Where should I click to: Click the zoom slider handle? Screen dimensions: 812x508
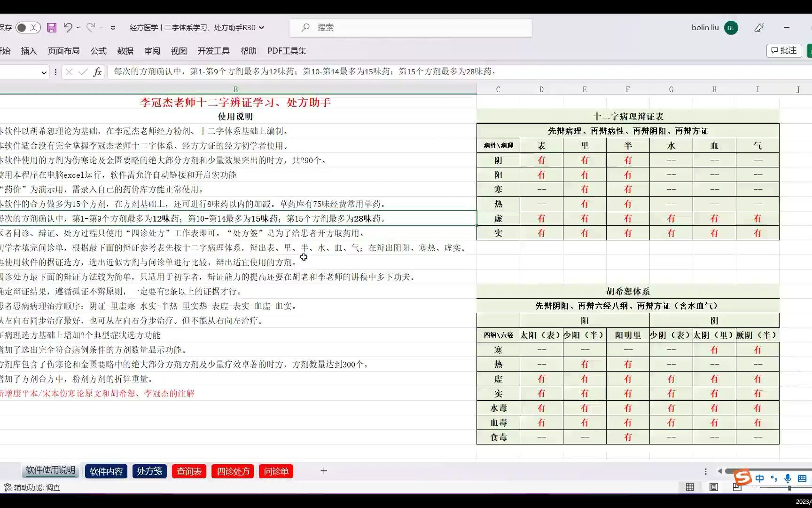(789, 488)
